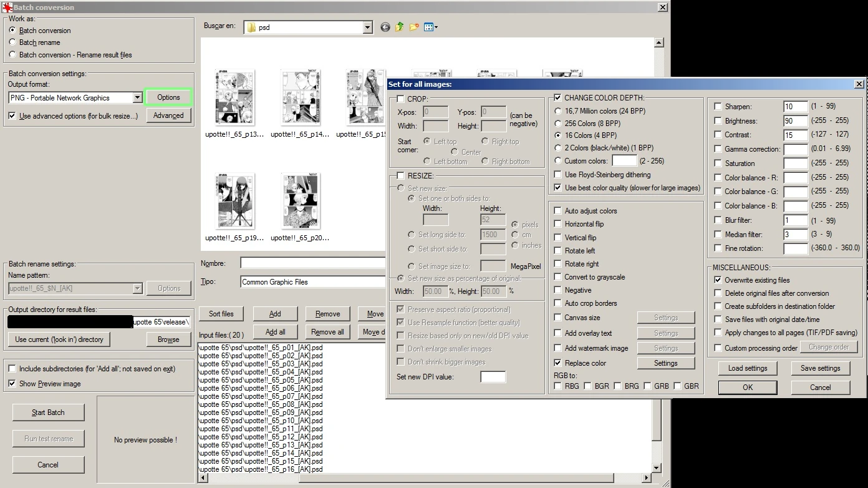Viewport: 868px width, 488px height.
Task: Click Remove all button
Action: tap(327, 332)
